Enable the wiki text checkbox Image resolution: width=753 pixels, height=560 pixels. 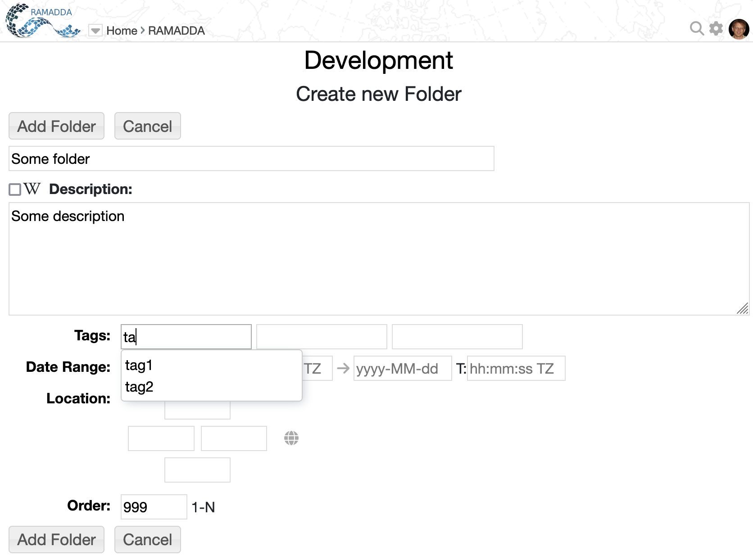(15, 190)
